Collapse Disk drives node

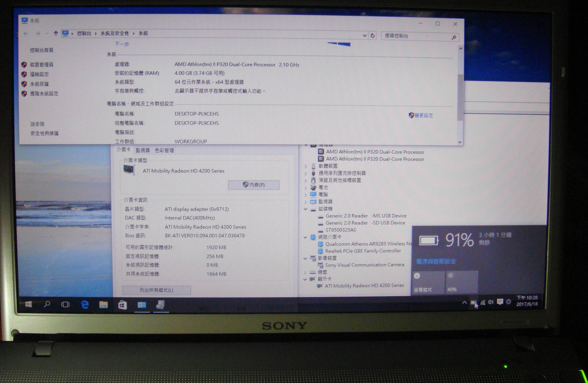(306, 209)
